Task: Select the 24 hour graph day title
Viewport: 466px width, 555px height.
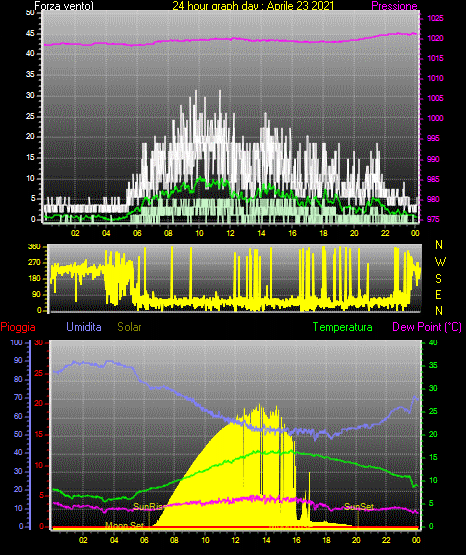Action: coord(253,6)
